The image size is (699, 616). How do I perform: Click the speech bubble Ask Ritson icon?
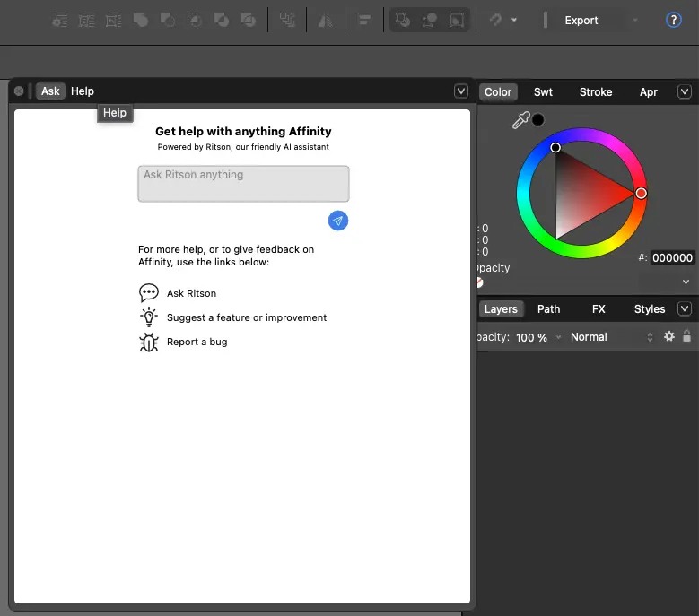pos(149,293)
